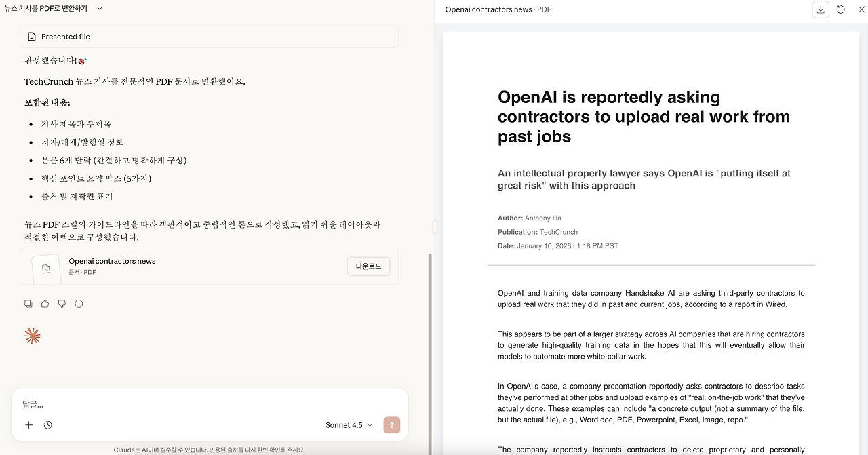Click the PDF paragraph starting 'This appears to be'
The height and width of the screenshot is (455, 868).
(x=651, y=345)
